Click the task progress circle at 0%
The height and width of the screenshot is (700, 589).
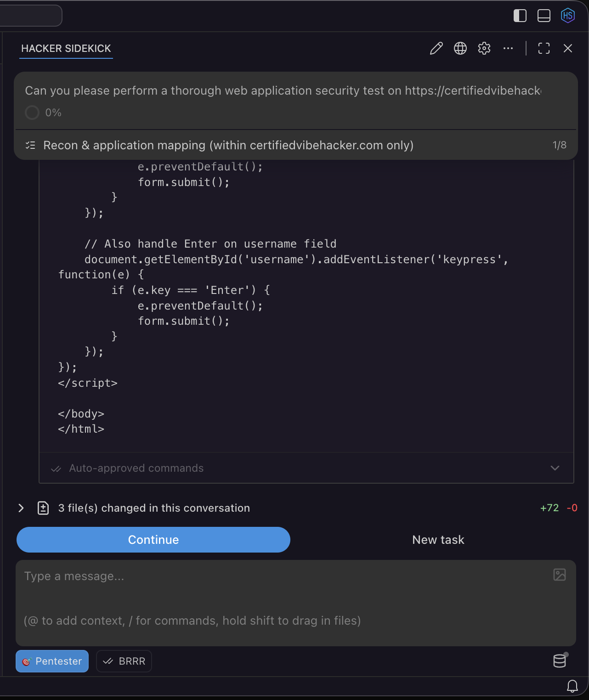click(32, 113)
